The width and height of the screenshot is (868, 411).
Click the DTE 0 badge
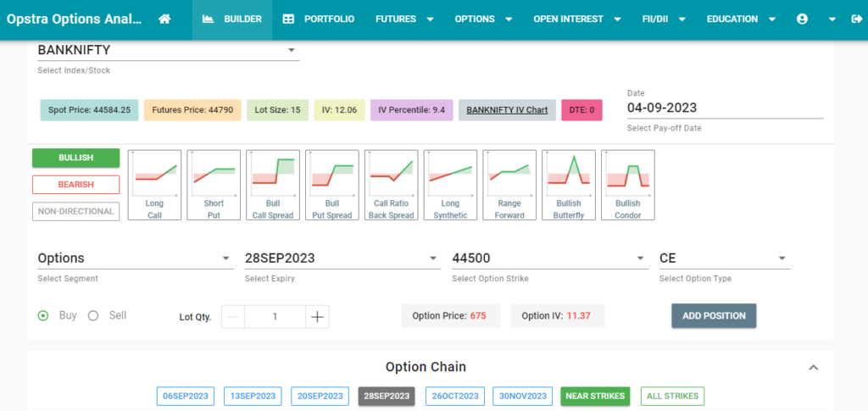[581, 110]
